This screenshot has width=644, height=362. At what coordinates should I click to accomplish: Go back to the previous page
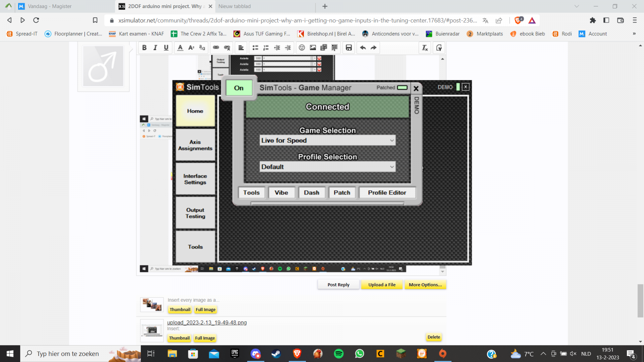(x=9, y=20)
